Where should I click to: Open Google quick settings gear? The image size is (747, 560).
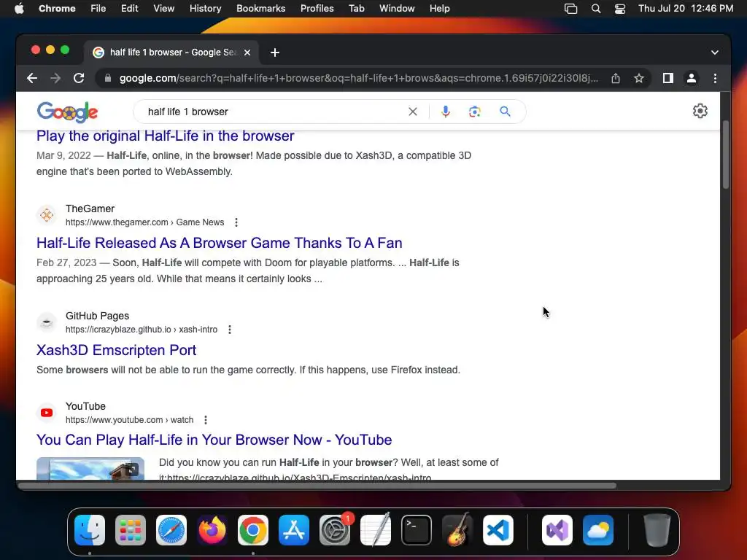[700, 111]
